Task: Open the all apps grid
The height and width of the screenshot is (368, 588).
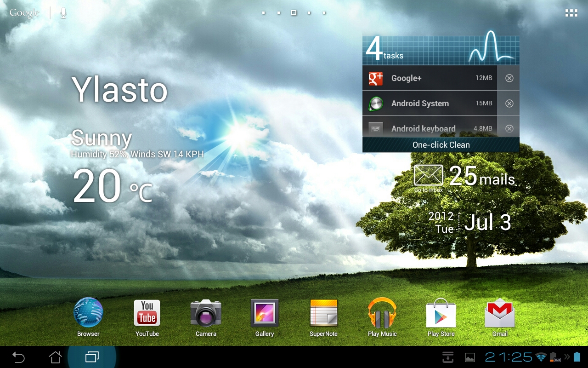Action: [571, 13]
